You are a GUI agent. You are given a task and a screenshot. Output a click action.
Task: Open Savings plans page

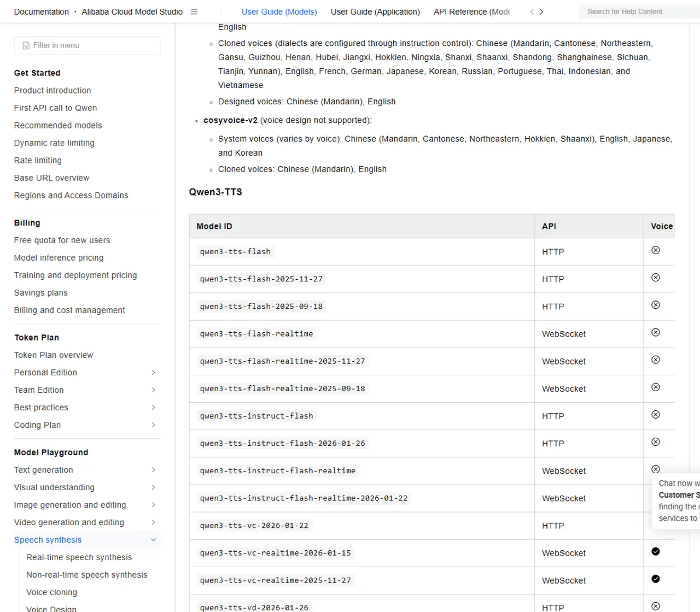[41, 293]
